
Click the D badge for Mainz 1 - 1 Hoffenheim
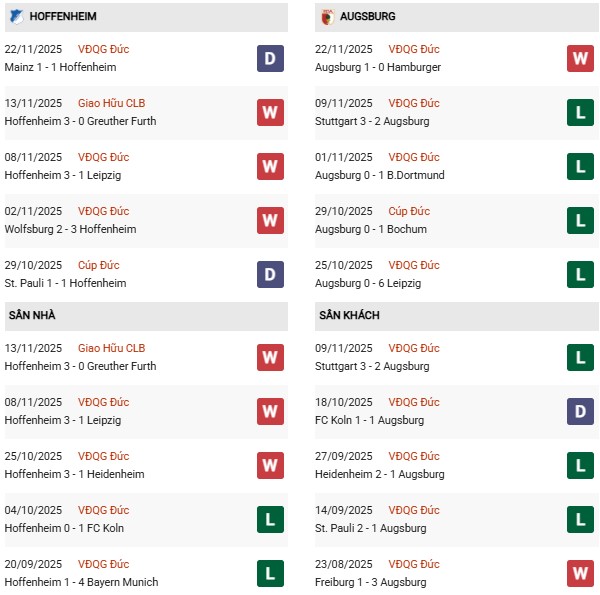pyautogui.click(x=270, y=58)
